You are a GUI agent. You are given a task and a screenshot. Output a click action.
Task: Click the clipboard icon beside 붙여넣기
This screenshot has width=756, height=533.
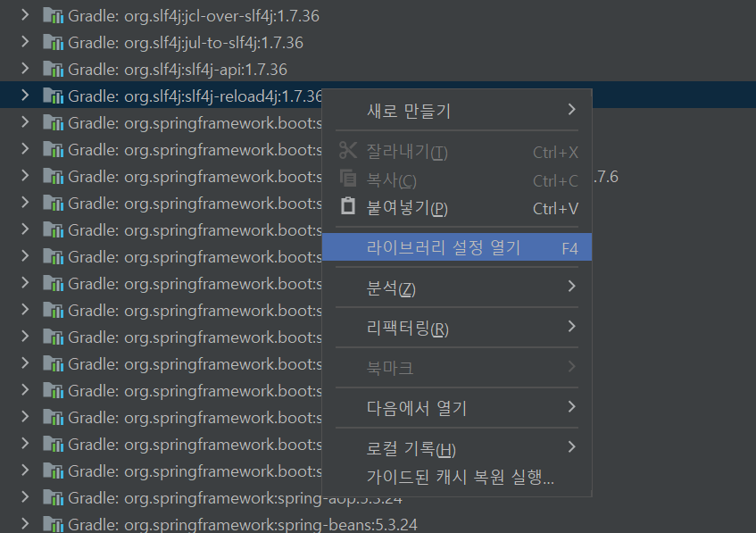(x=348, y=206)
